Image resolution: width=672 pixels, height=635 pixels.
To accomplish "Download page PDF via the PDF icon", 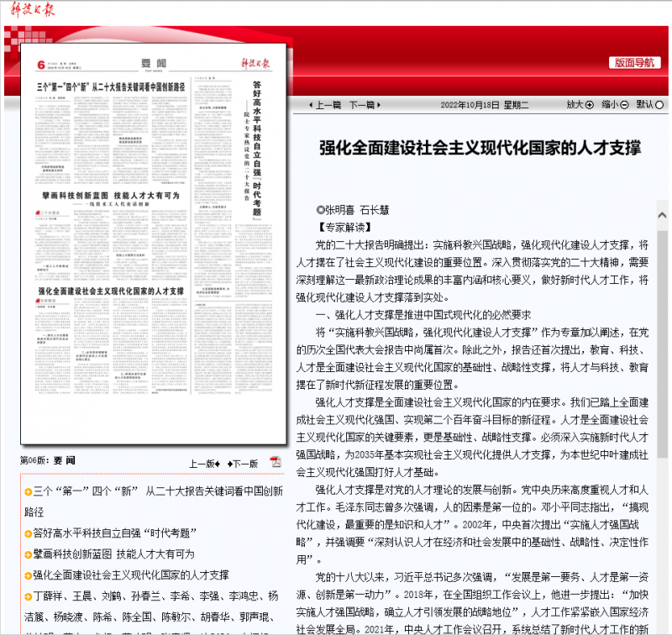I will pos(276,462).
